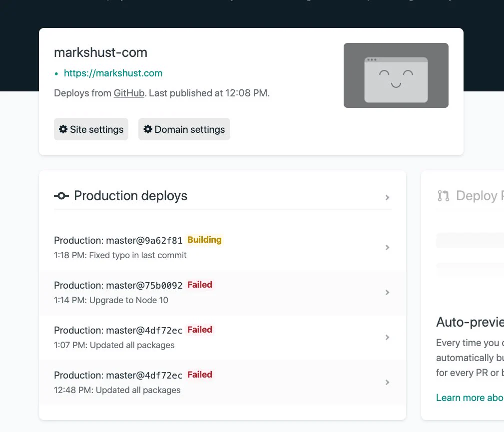Click the Production deploys commit icon

pos(61,196)
